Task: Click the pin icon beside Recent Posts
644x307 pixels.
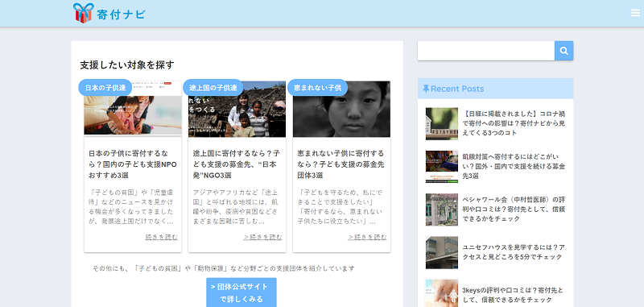Action: [426, 89]
